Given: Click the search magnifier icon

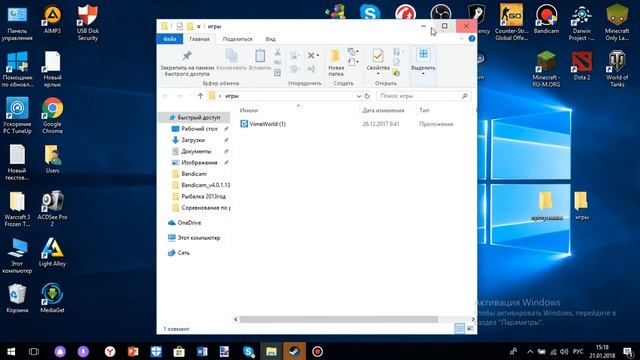Looking at the screenshot, I should pyautogui.click(x=464, y=96).
